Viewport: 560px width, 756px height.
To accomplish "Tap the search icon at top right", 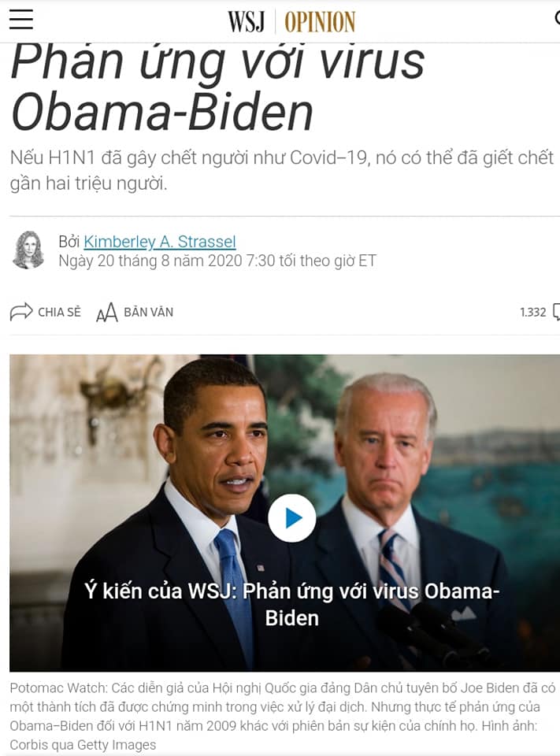I will point(557,19).
